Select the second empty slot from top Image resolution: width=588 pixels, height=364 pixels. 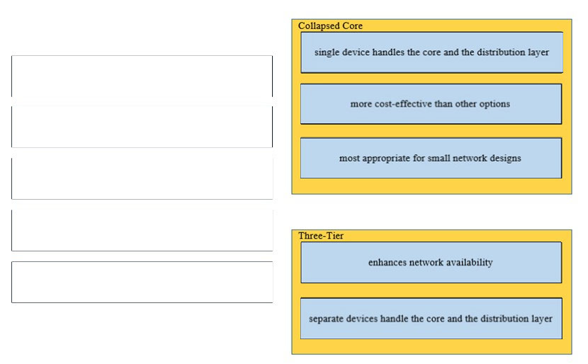click(142, 127)
